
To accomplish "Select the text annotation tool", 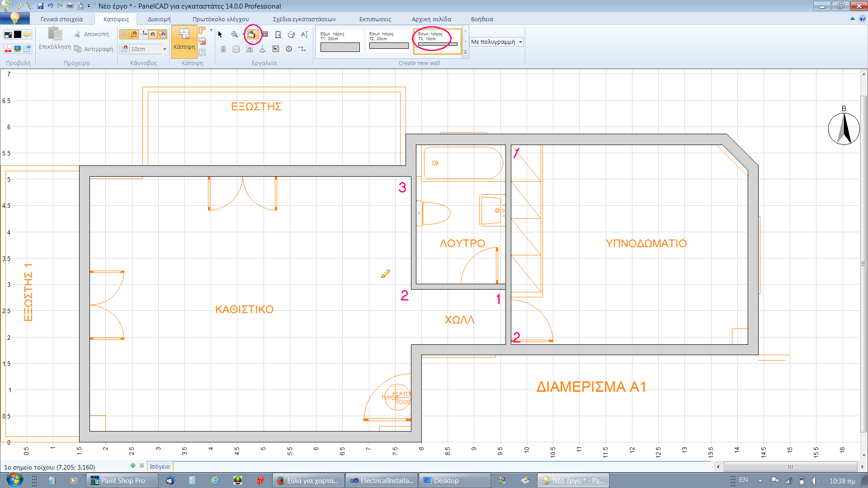I will tap(304, 34).
